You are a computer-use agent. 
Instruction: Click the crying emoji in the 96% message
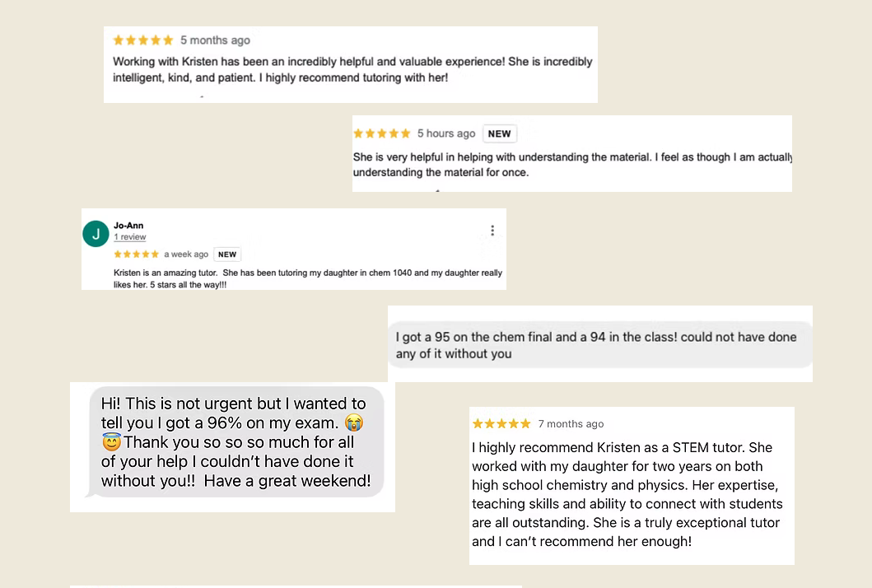tap(354, 423)
